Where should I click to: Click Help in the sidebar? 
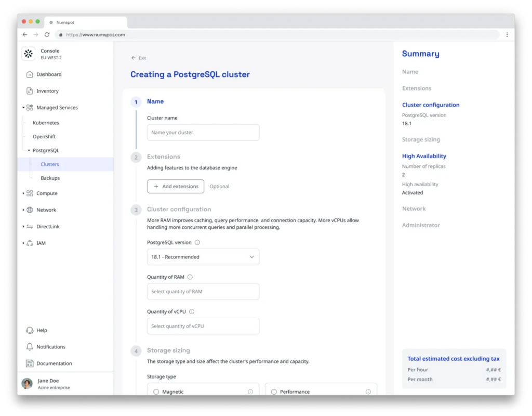click(x=42, y=330)
